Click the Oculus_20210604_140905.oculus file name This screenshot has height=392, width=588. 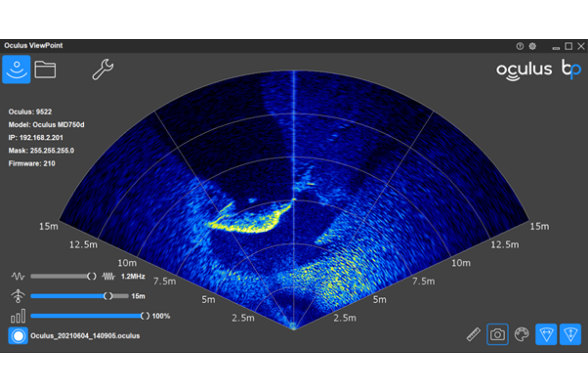tap(85, 336)
